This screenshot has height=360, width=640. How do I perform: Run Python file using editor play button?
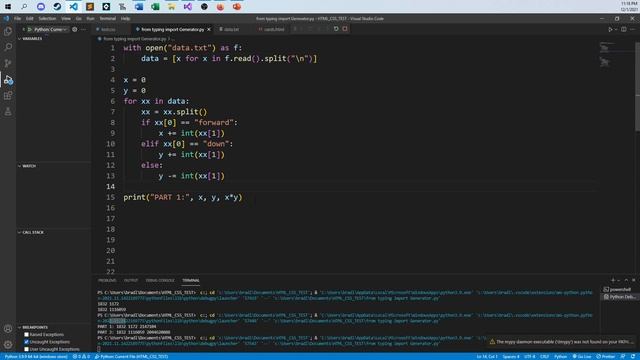610,29
